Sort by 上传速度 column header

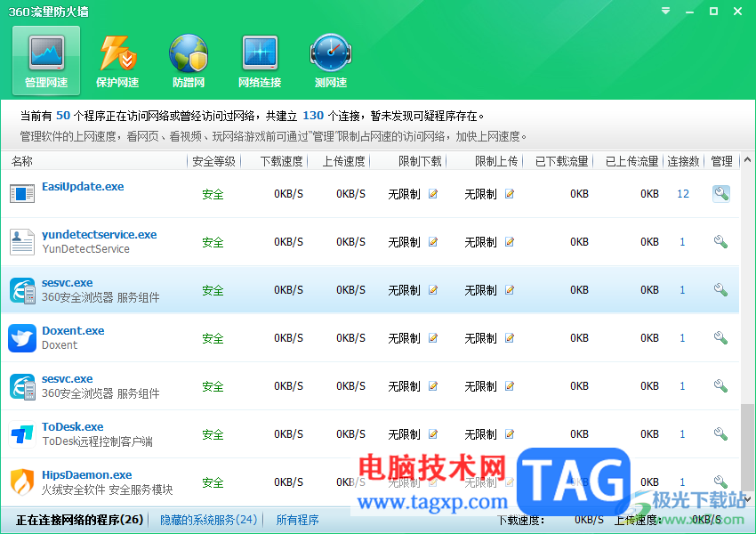click(x=344, y=161)
